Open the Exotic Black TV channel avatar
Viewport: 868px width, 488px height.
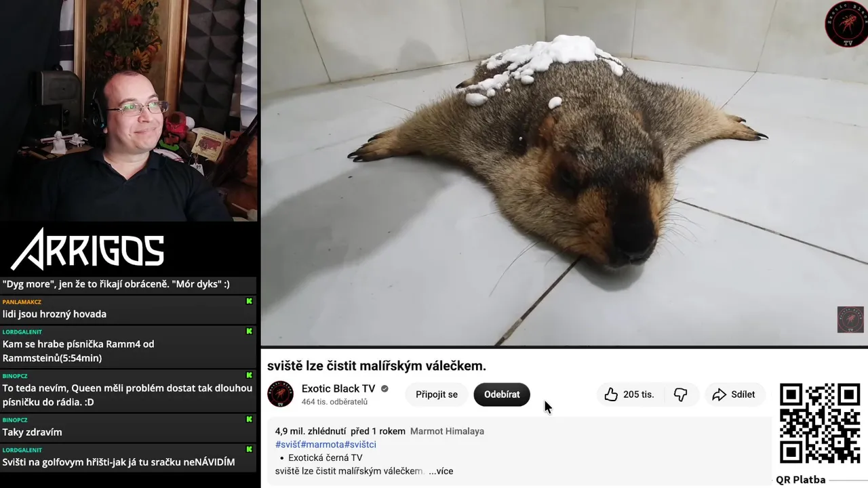click(x=281, y=394)
